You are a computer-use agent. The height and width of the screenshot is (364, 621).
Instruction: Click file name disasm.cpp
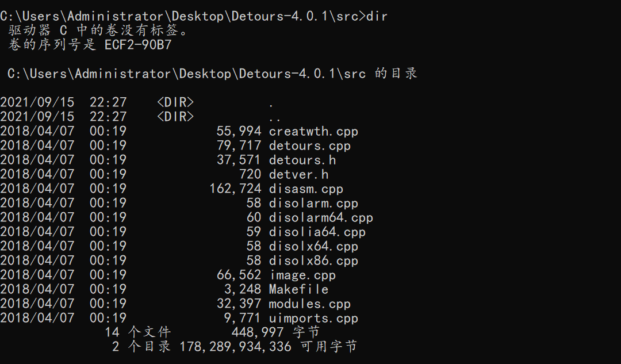point(306,189)
